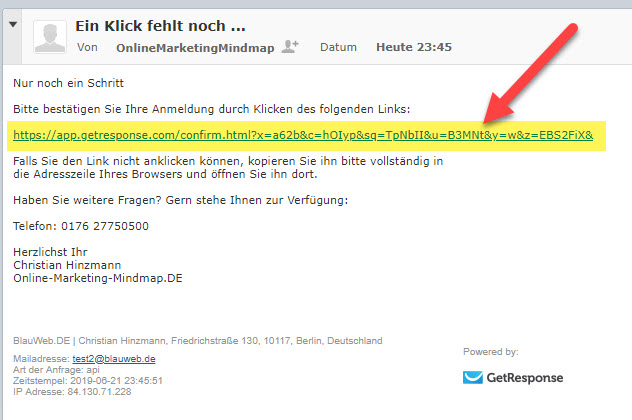Select phone line 'Telefon: 0176 27750500'
This screenshot has width=632, height=420.
(x=81, y=226)
